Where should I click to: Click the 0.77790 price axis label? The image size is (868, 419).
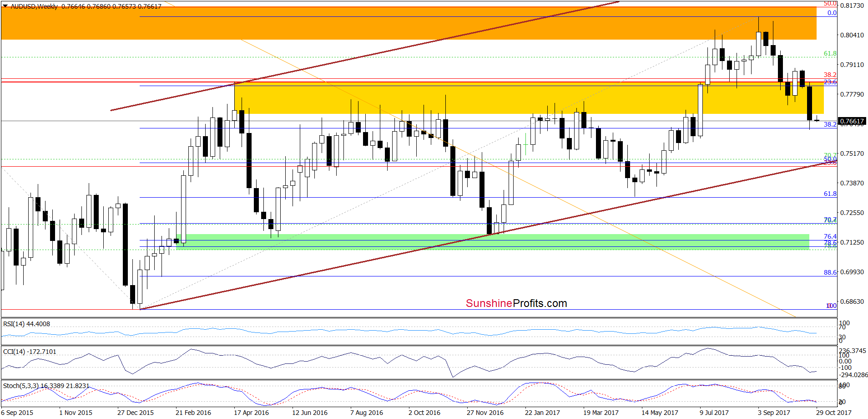[x=852, y=94]
